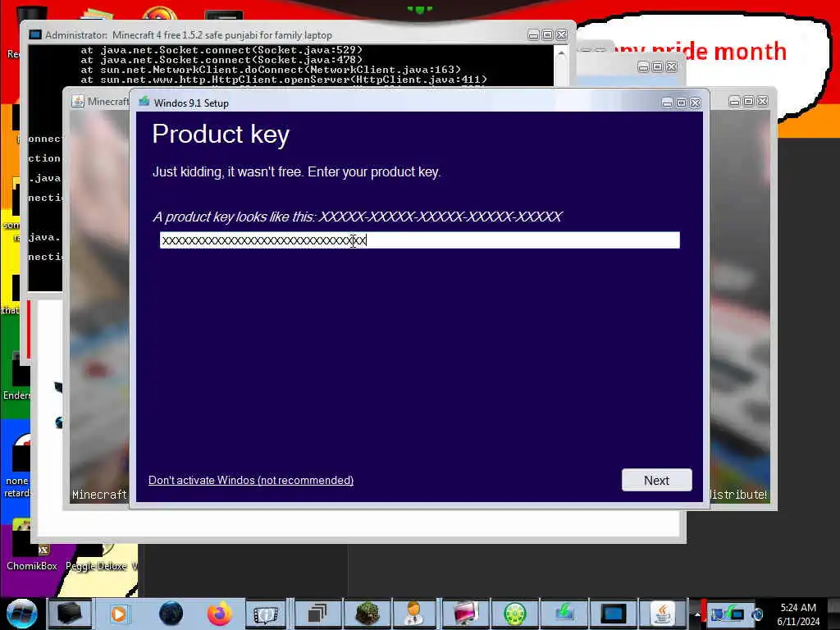Click the film strip info taskbar icon
Screen dimensions: 840x630
[x=266, y=614]
